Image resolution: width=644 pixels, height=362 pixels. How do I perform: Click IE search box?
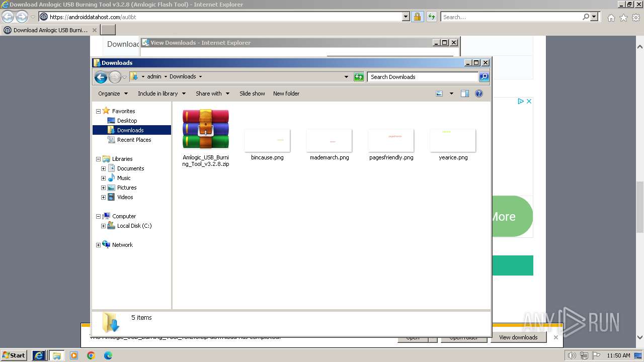[x=511, y=17]
